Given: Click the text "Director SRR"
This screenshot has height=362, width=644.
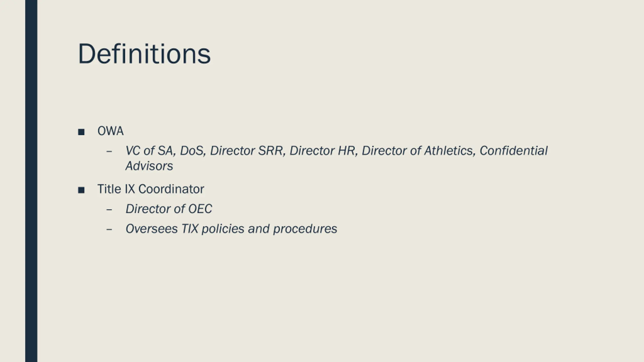Looking at the screenshot, I should [x=248, y=151].
